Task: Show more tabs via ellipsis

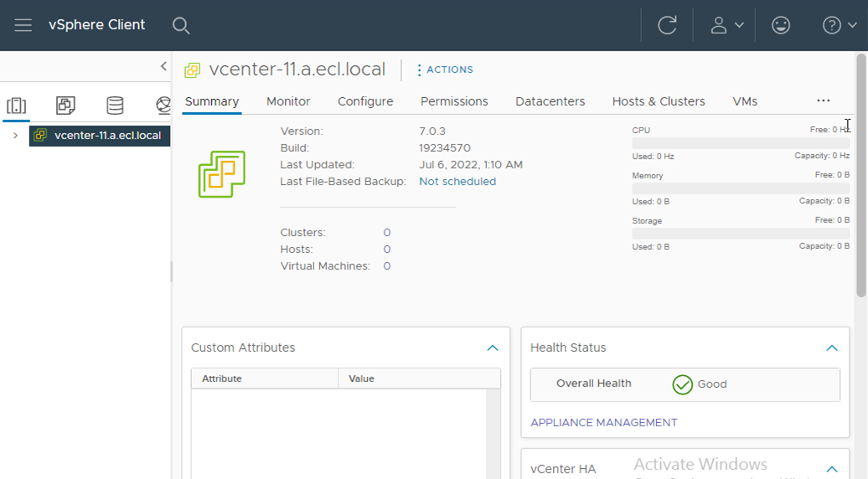Action: point(823,100)
